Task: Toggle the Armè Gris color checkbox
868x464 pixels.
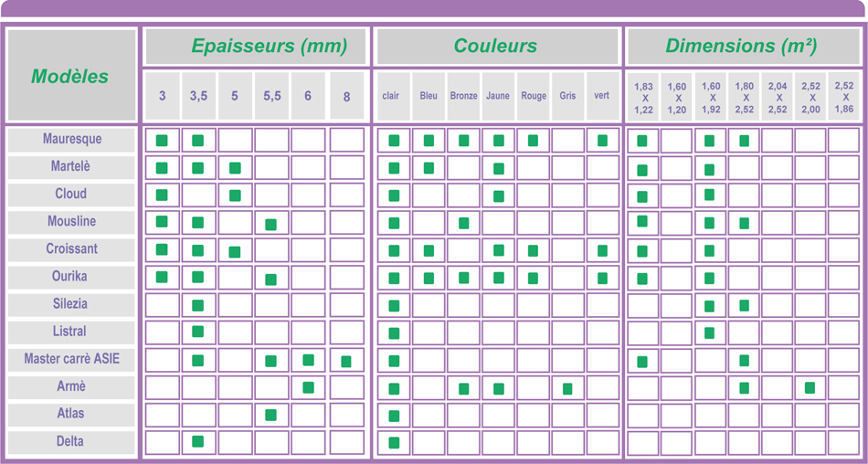Action: point(567,388)
